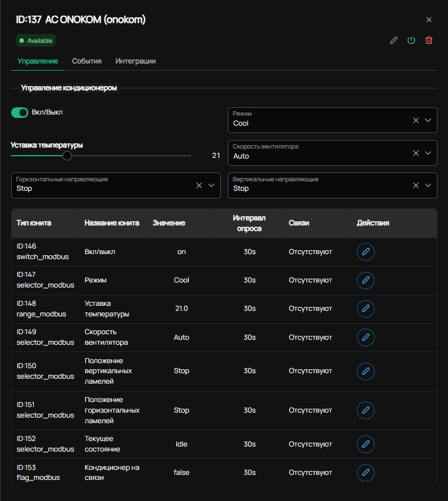Click the Уставка температуры slider handle
Screen dimensions: 448x501
[x=67, y=156]
